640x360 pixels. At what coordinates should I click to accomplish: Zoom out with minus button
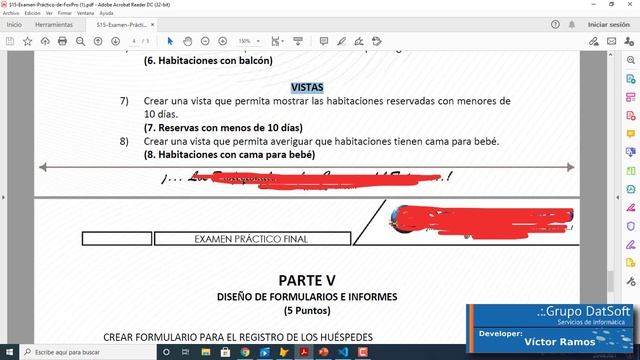(x=205, y=41)
